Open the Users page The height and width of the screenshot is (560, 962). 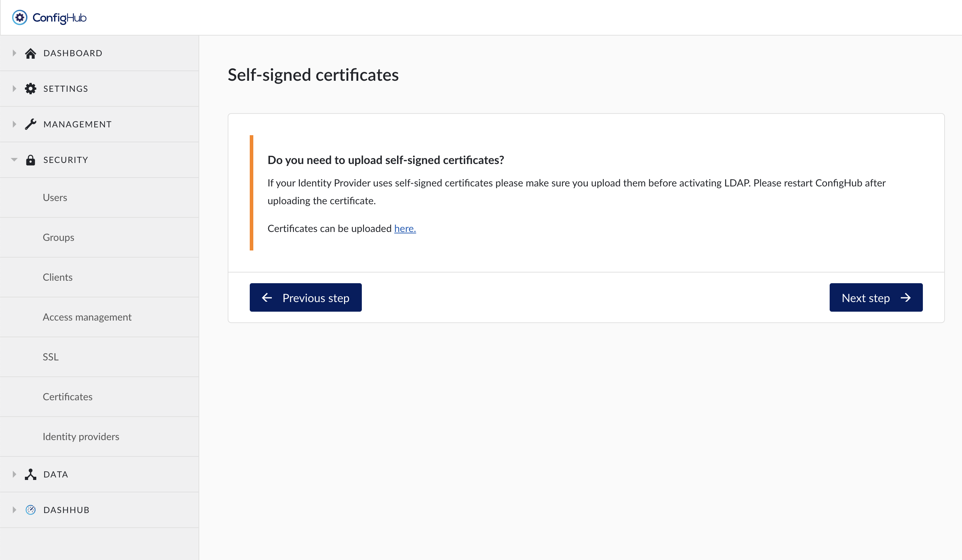[x=54, y=197]
